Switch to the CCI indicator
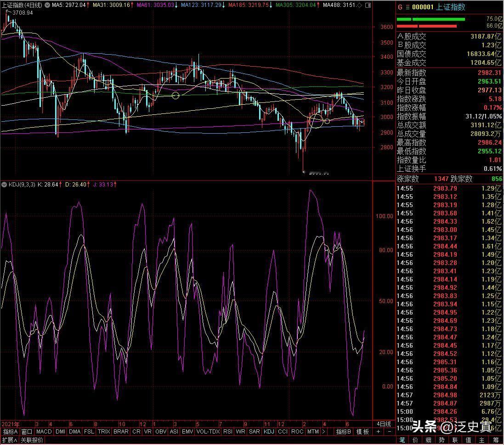 click(283, 432)
